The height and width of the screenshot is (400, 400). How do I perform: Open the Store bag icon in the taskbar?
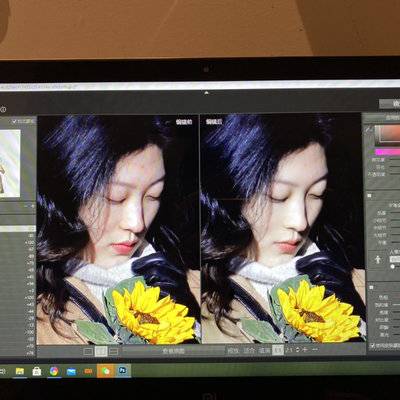point(37,371)
